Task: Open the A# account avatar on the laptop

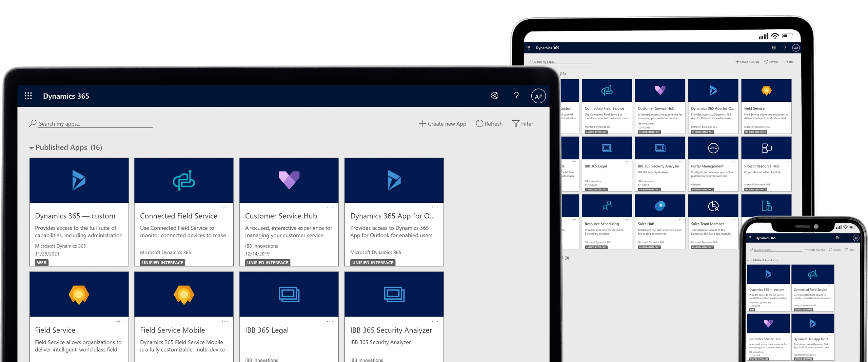Action: pos(538,96)
